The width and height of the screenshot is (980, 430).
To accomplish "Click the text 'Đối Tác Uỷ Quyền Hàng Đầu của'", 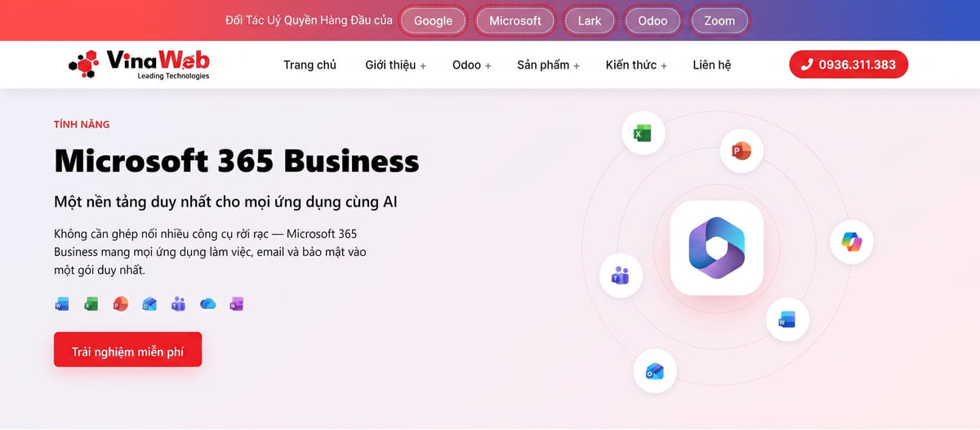I will pyautogui.click(x=309, y=20).
